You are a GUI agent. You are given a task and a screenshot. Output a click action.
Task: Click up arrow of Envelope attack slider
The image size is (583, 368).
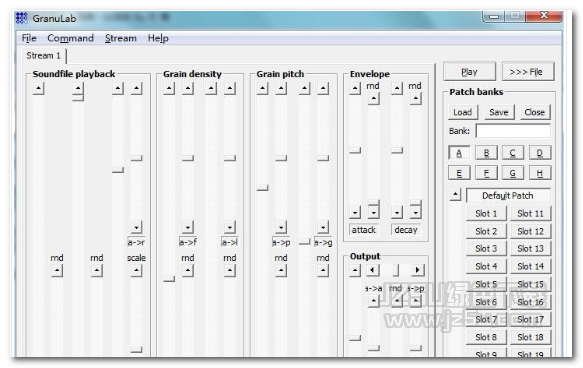(x=355, y=88)
